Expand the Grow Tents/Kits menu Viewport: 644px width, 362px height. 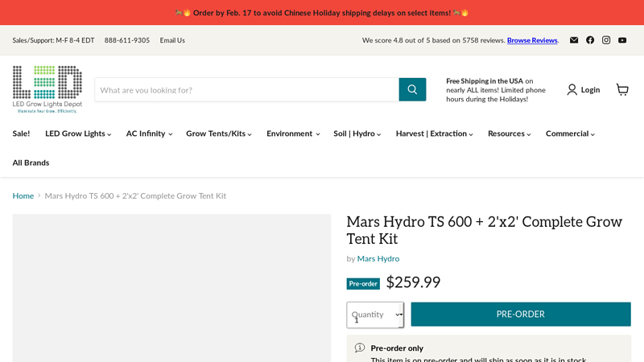tap(219, 134)
